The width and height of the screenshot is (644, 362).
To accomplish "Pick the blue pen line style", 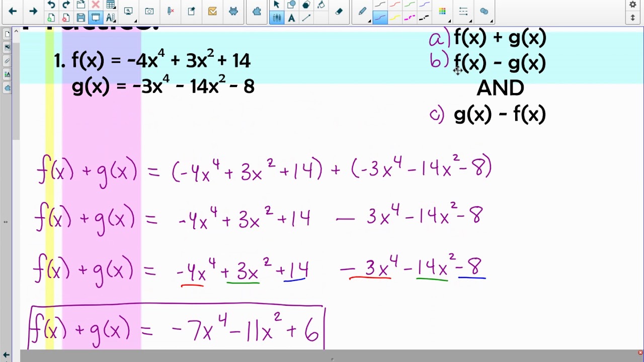I will click(x=424, y=5).
